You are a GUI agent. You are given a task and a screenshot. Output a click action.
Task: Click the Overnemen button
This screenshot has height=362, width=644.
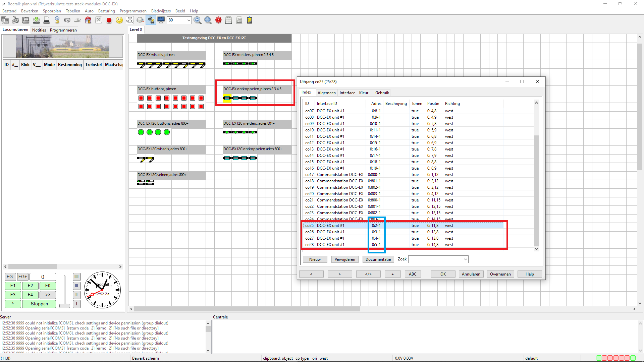(500, 274)
